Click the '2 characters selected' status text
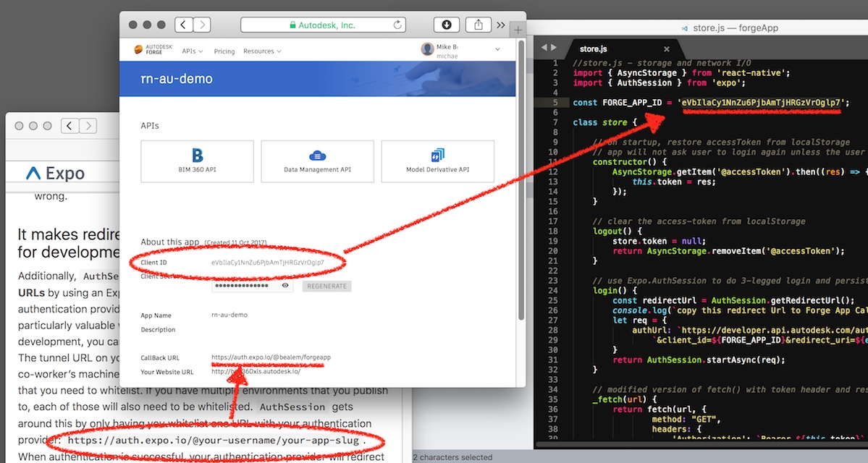Screen dimensions: 868x463 click(x=452, y=457)
